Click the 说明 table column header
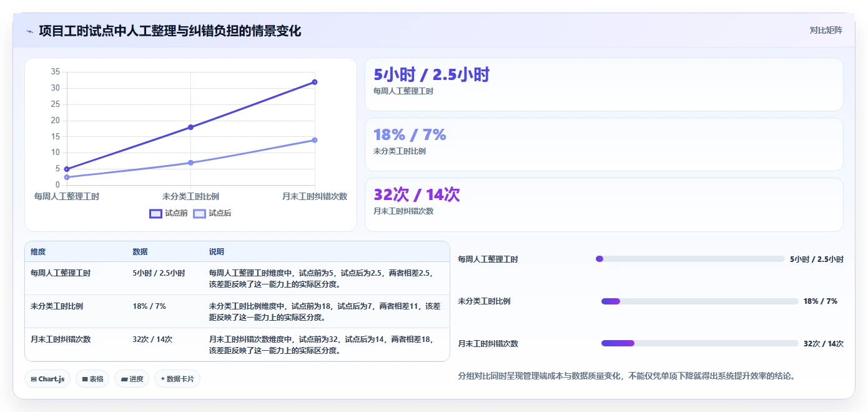 pos(216,252)
